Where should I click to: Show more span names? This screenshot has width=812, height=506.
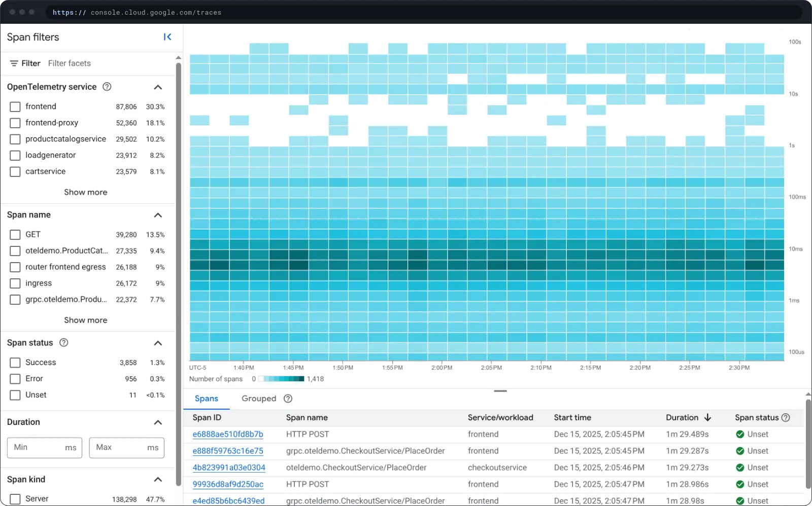(86, 320)
